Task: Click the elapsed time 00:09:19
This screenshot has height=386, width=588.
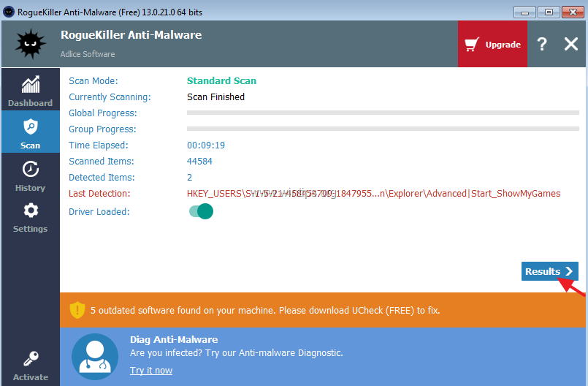Action: point(206,145)
